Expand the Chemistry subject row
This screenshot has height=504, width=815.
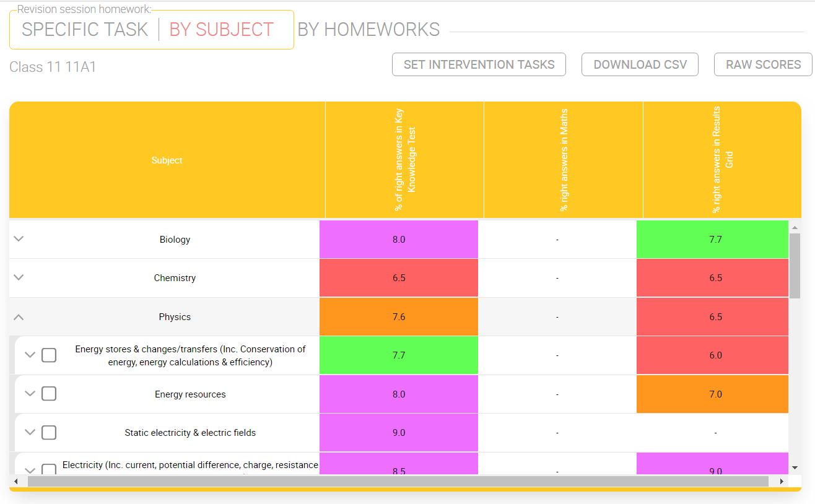point(19,277)
